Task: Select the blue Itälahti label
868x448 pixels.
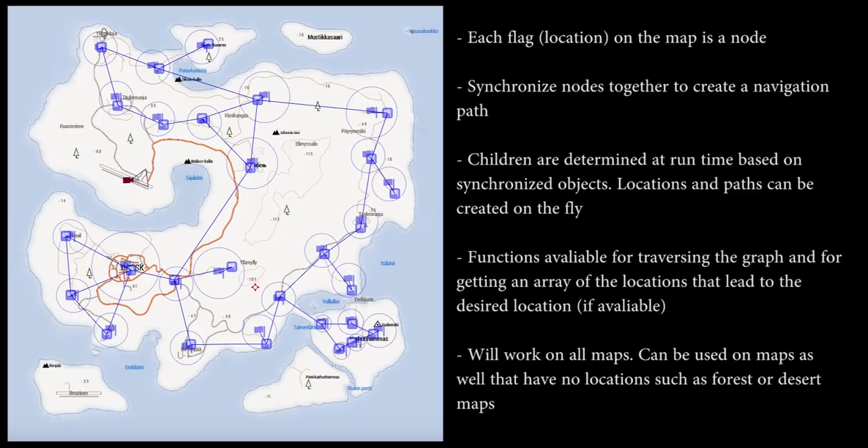Action: tap(388, 263)
